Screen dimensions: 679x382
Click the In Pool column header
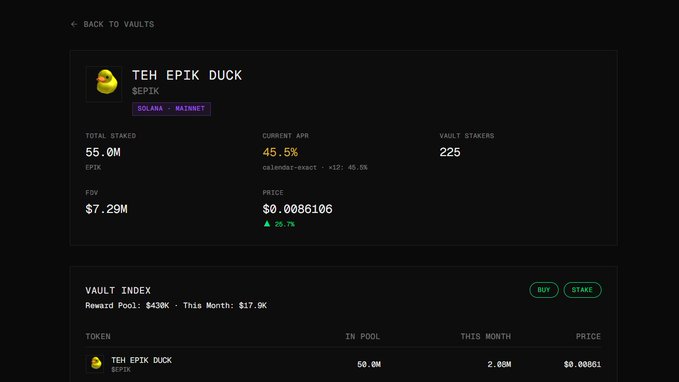point(362,337)
